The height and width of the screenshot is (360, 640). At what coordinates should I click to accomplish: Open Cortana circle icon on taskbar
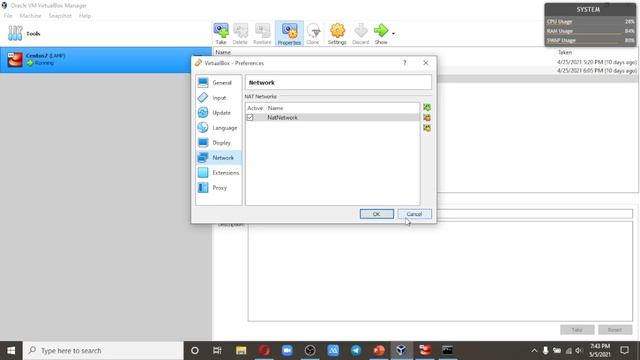coord(195,351)
